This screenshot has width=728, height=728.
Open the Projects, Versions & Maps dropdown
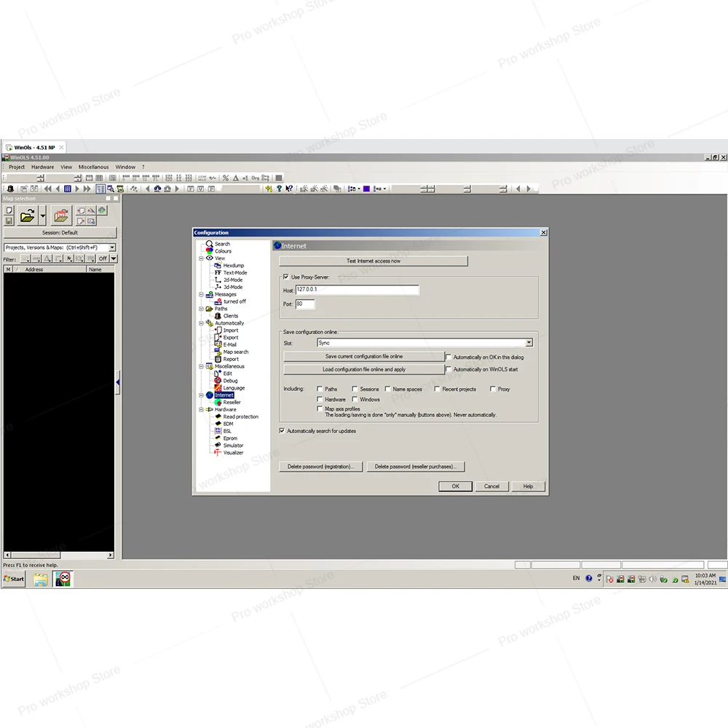tap(112, 248)
